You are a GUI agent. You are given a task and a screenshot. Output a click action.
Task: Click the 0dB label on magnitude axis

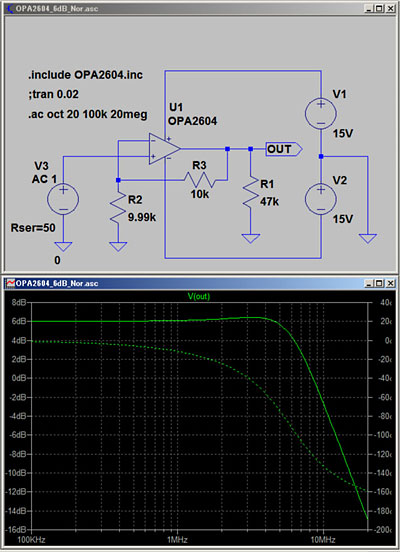(19, 378)
